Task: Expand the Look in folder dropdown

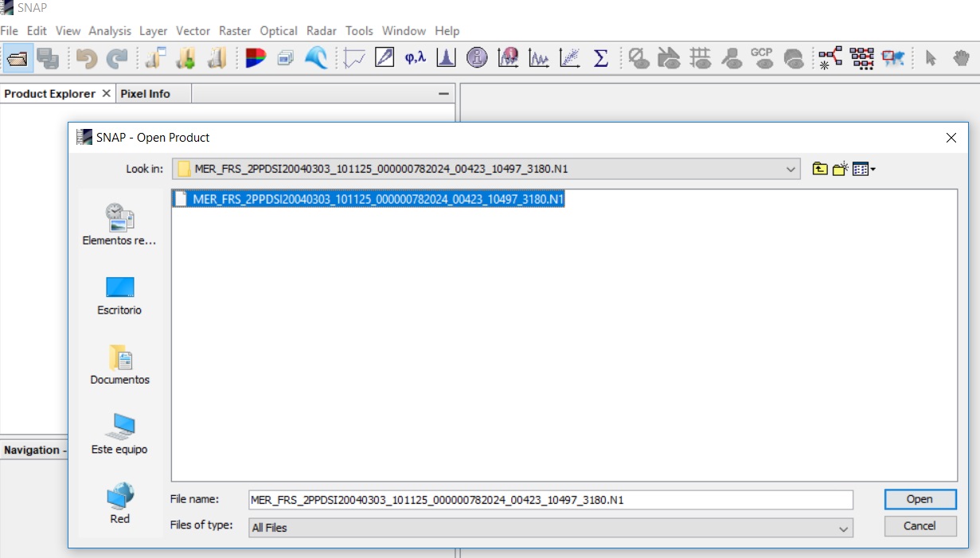Action: [x=791, y=169]
